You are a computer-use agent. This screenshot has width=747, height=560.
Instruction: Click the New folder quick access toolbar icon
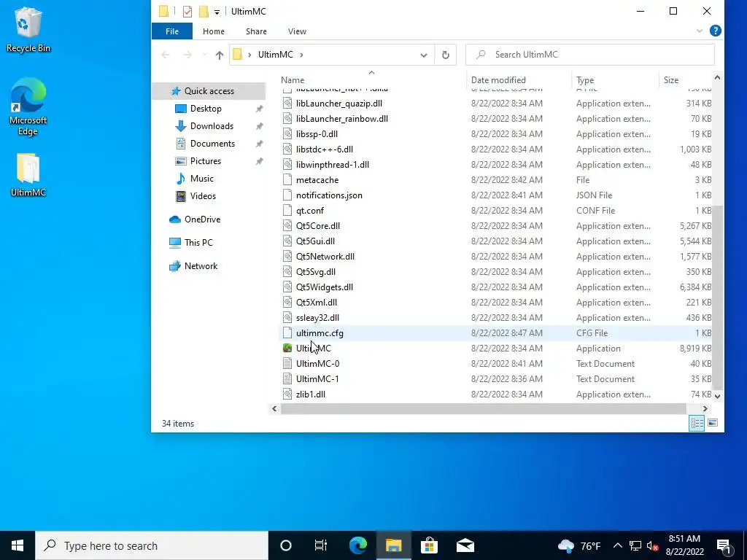coord(204,11)
